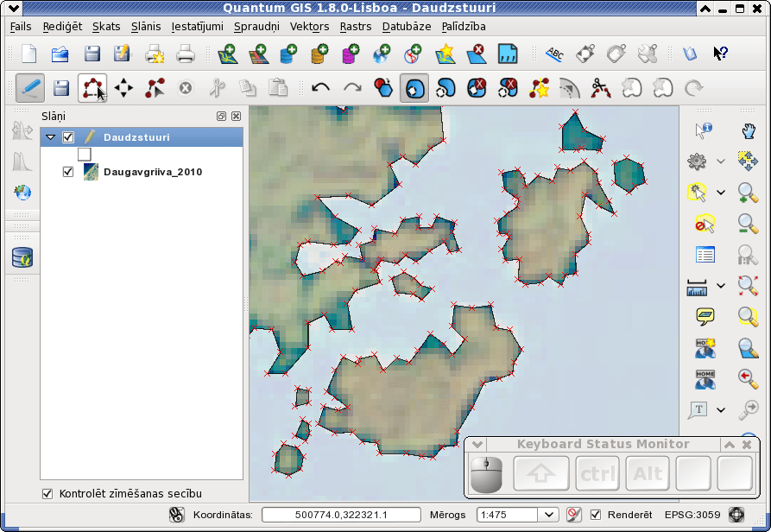
Task: Select the Add Feature polygon tool
Action: click(92, 88)
